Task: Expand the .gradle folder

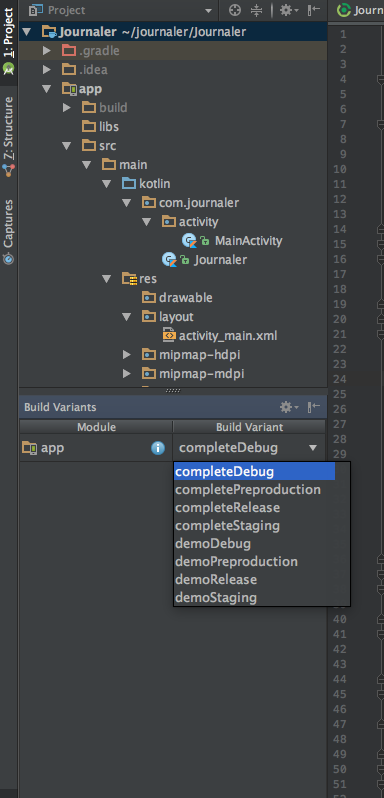Action: click(x=47, y=51)
